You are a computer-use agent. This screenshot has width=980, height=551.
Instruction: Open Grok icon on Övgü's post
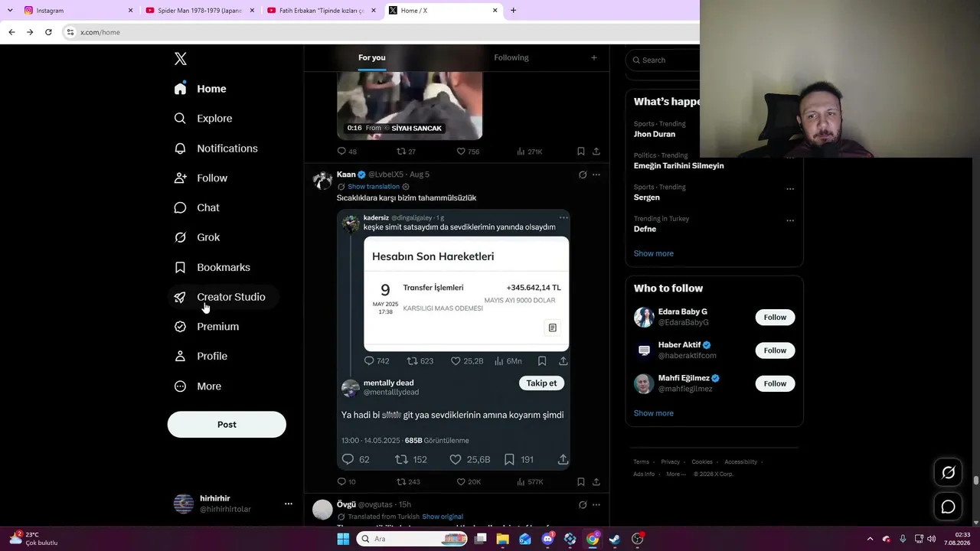coord(583,505)
